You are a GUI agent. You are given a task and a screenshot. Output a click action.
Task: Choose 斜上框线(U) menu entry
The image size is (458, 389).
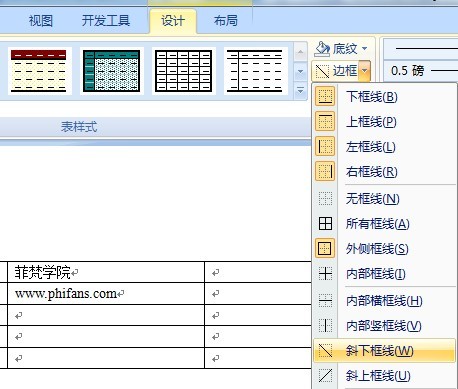(x=385, y=376)
